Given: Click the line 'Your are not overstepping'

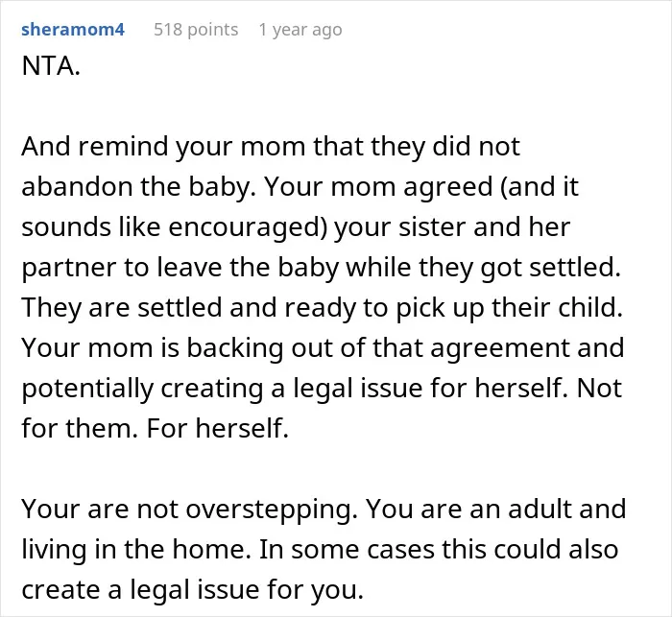Looking at the screenshot, I should tap(324, 509).
